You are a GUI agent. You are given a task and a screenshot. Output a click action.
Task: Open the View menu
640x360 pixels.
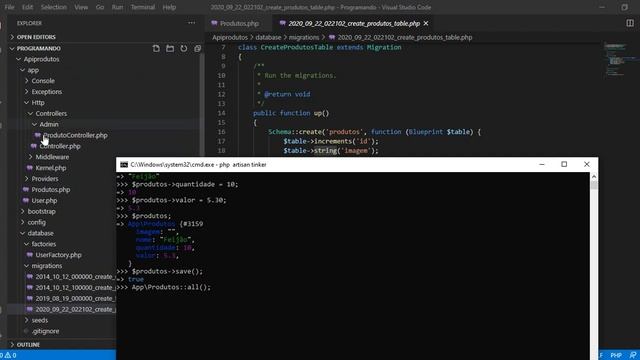click(81, 7)
